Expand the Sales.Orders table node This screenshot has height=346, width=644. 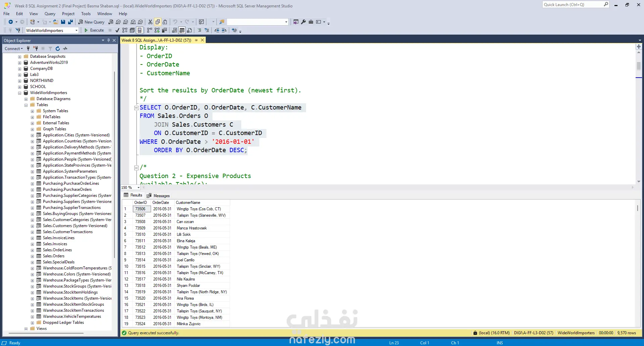(32, 256)
